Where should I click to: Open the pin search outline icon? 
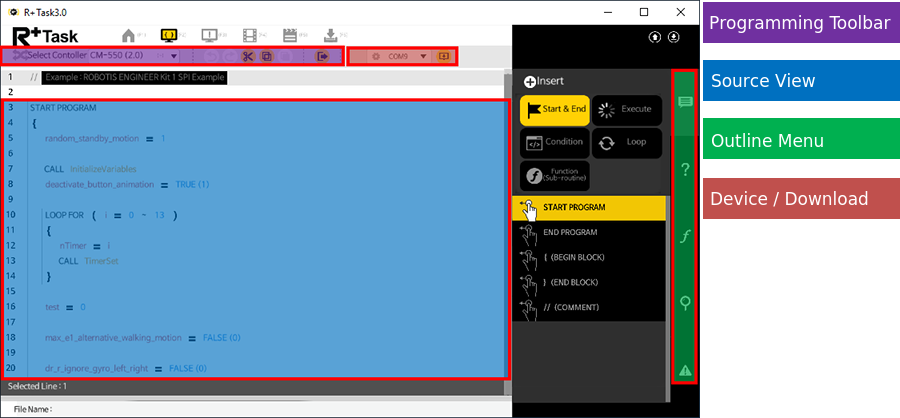pyautogui.click(x=685, y=303)
